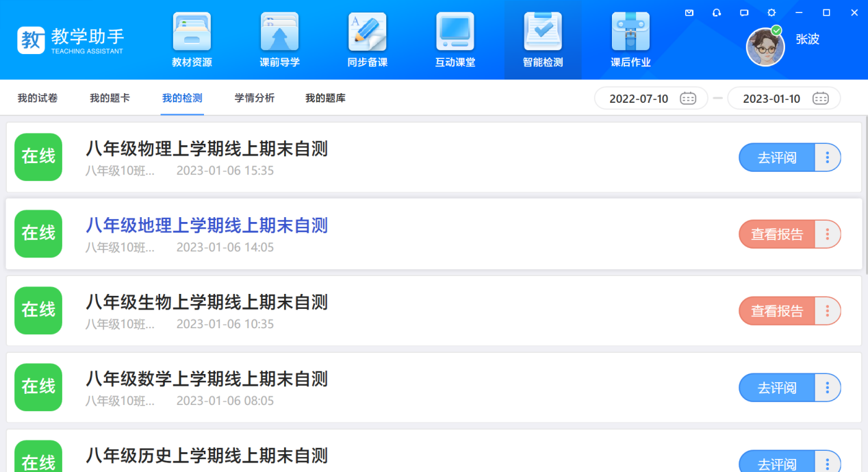Viewport: 868px width, 472px height.
Task: Expand more options for the geography test
Action: [x=828, y=234]
